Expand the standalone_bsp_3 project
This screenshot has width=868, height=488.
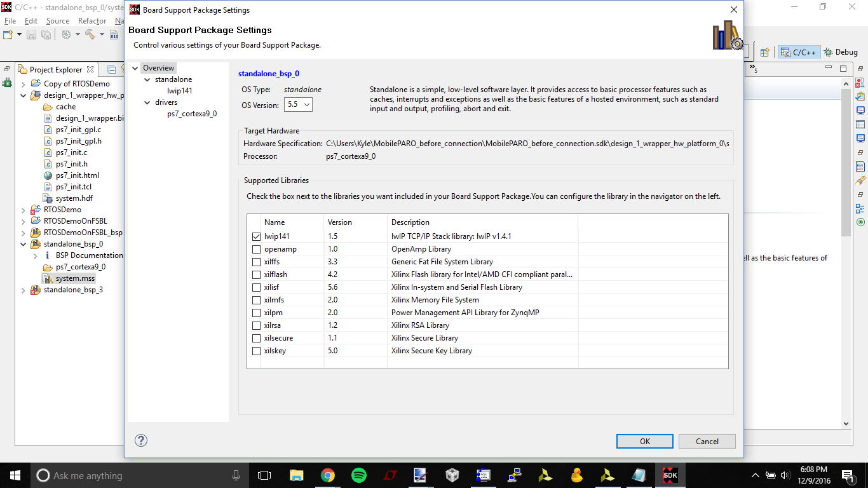tap(24, 290)
